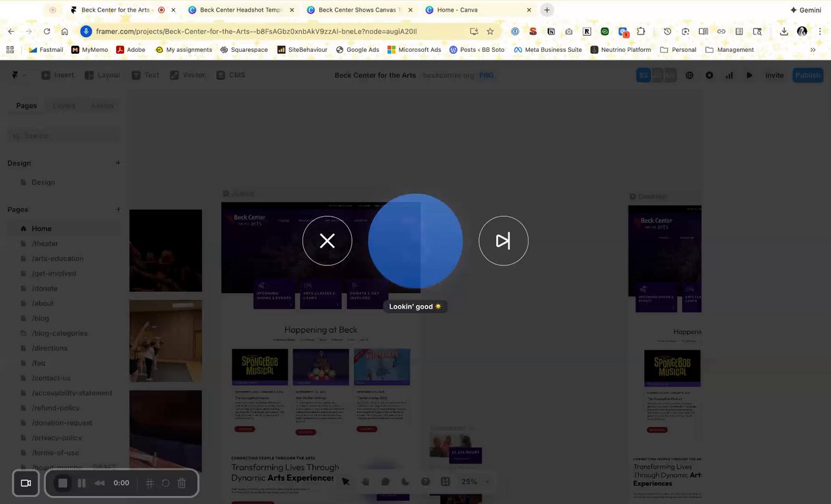Image resolution: width=831 pixels, height=504 pixels.
Task: Open the /contact-us page
Action: click(64, 378)
